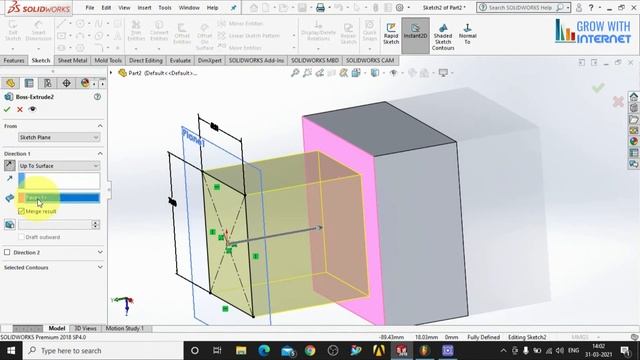Collapse the Direction 1 section chevron
The width and height of the screenshot is (640, 360).
tap(100, 153)
